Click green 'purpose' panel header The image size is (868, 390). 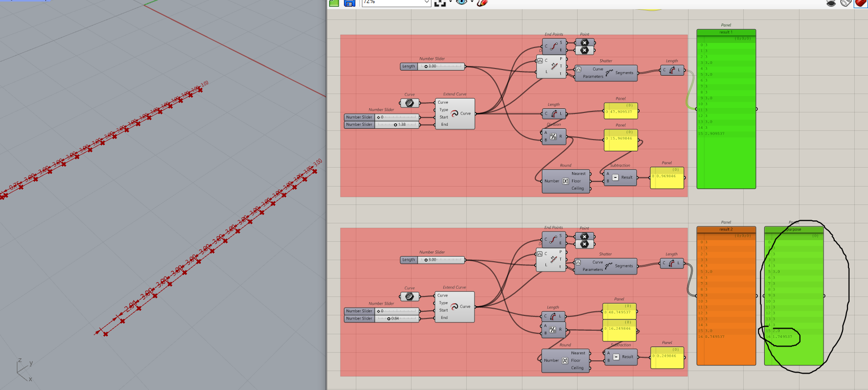794,230
